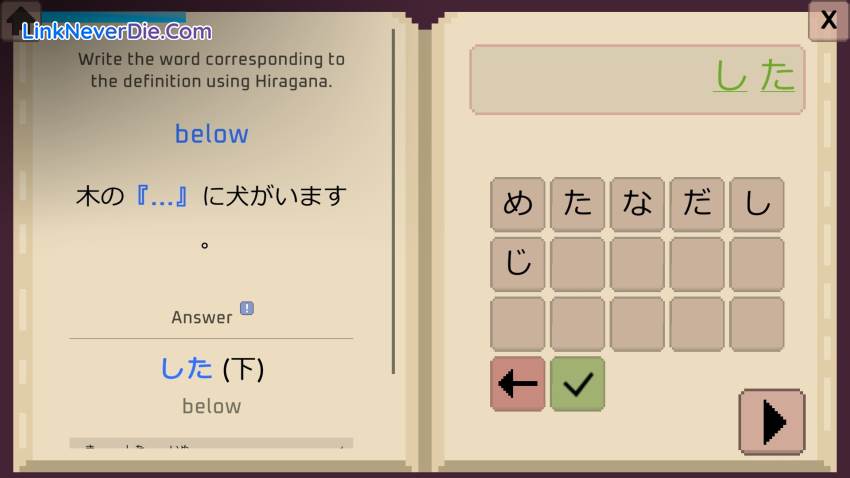Click the typed し character in the answer
The height and width of the screenshot is (478, 850).
pos(730,76)
